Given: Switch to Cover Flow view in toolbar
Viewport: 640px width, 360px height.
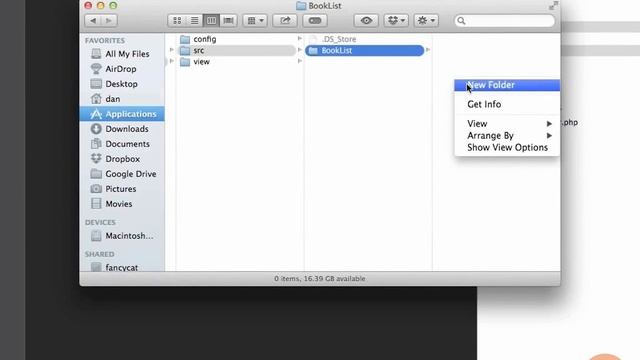Looking at the screenshot, I should (x=228, y=20).
